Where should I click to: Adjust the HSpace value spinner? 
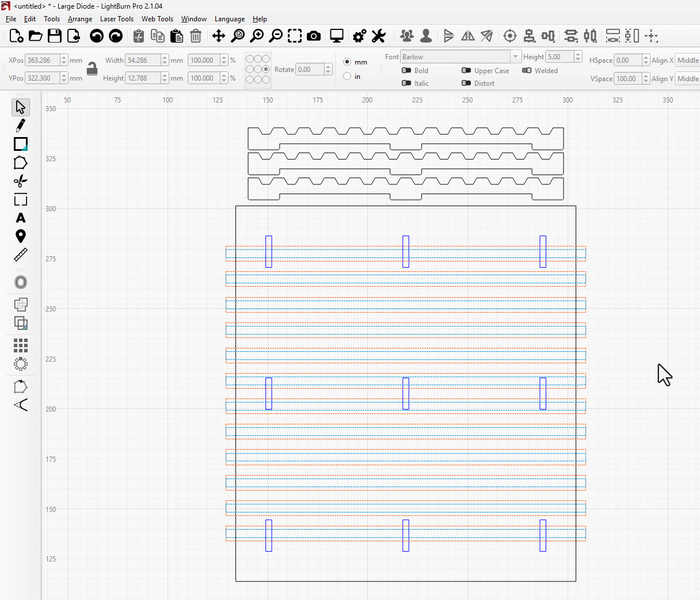point(646,60)
